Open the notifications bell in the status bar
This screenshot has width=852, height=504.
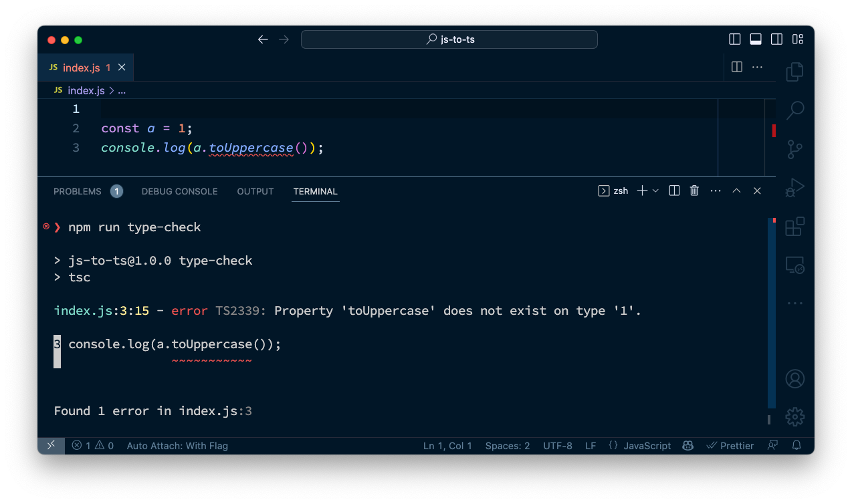[x=796, y=445]
